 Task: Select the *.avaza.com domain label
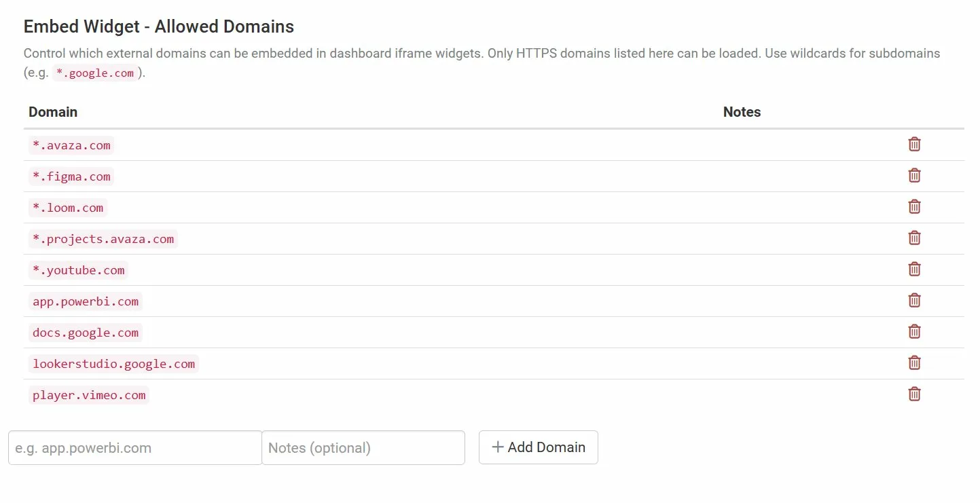coord(71,145)
